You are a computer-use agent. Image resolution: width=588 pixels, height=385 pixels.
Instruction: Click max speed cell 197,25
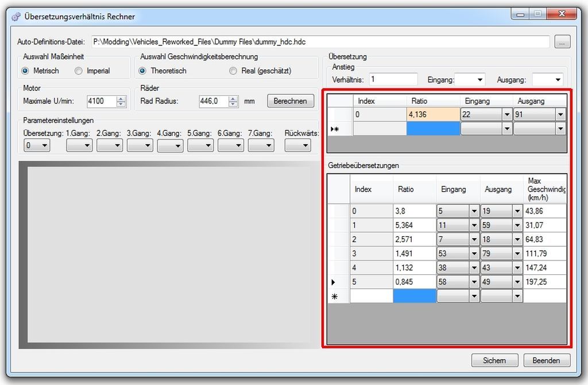(545, 282)
